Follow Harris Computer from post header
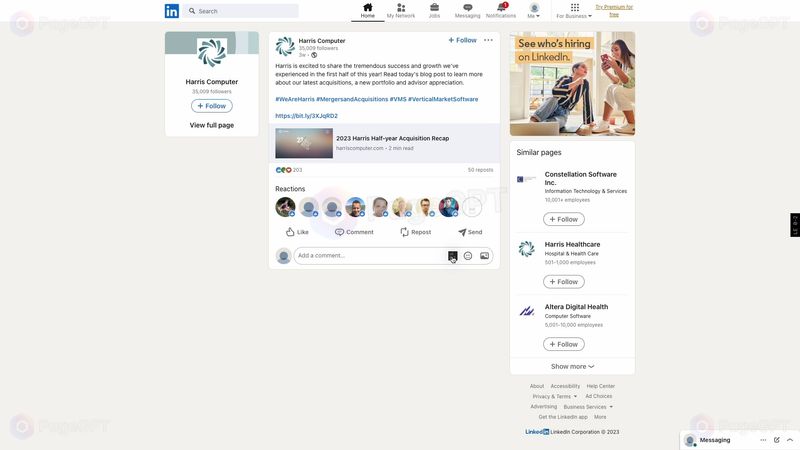Screen dimensions: 800x450 (462, 40)
